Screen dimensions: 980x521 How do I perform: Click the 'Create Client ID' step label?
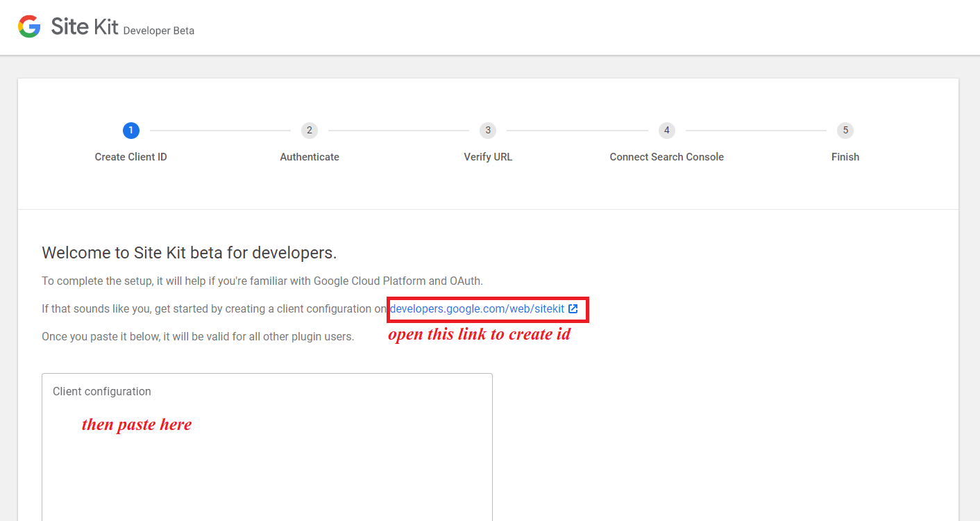coord(130,157)
